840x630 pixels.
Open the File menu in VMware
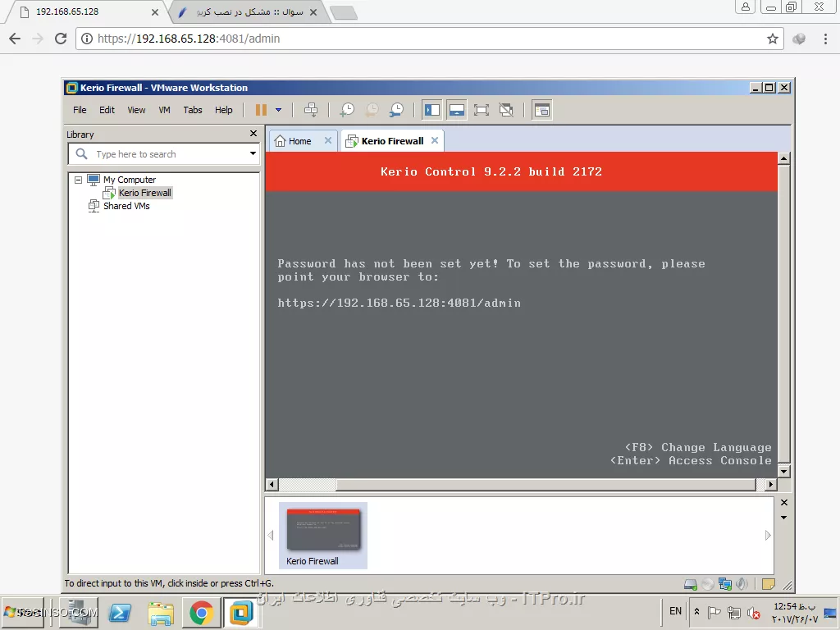(80, 110)
